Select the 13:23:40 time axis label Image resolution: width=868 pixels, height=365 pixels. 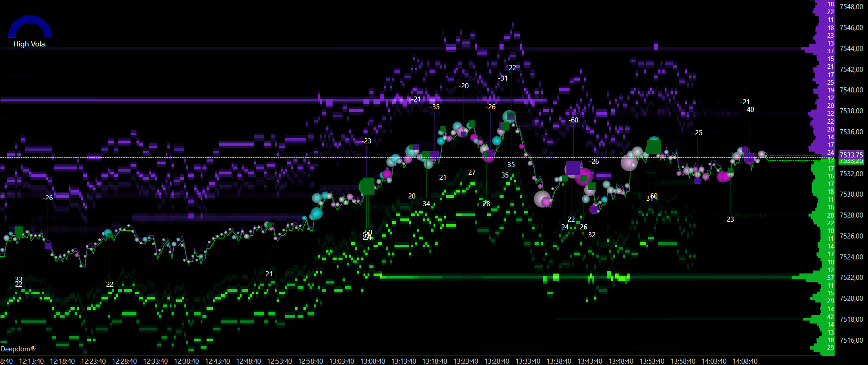pyautogui.click(x=465, y=361)
